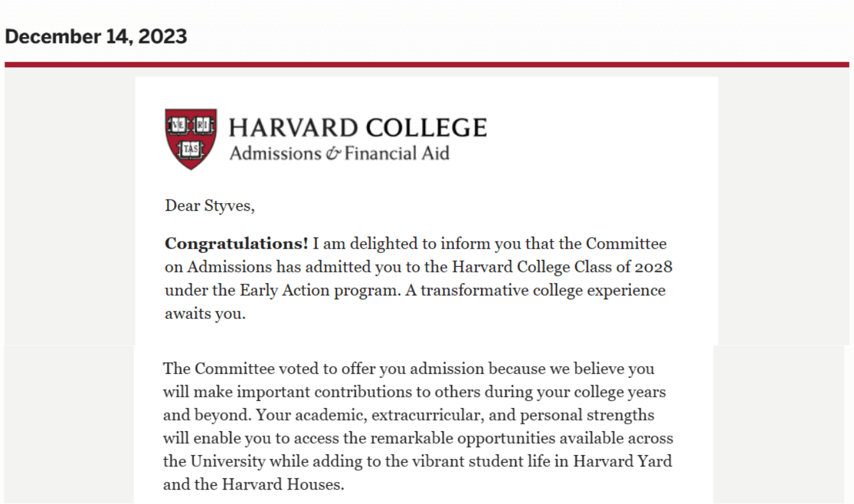Click the December 14, 2023 date heading
854x504 pixels.
click(x=96, y=36)
